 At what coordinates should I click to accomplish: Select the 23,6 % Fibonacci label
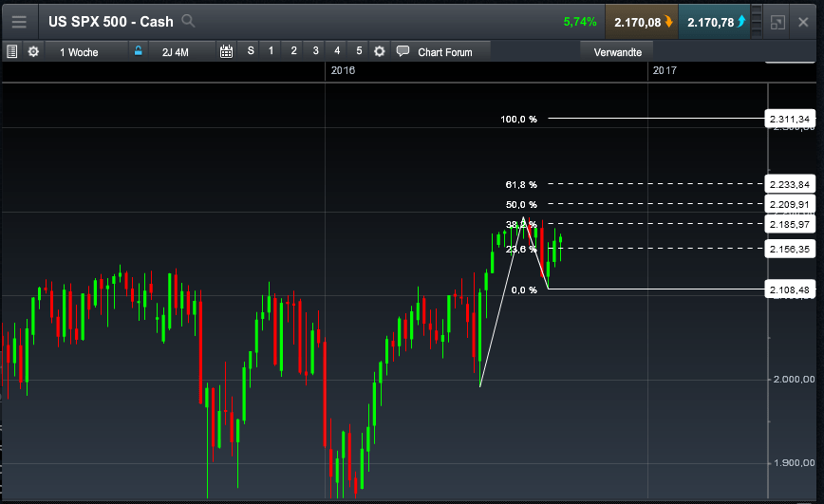[521, 250]
